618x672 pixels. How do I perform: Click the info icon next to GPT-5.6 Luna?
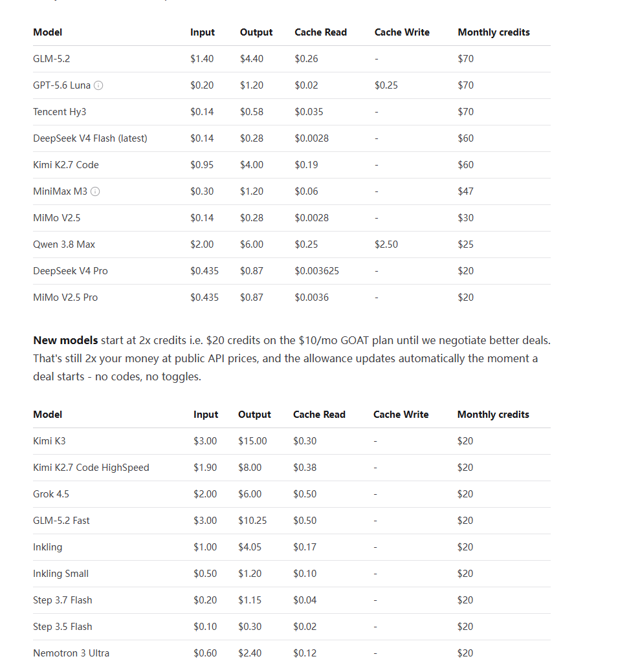coord(98,85)
